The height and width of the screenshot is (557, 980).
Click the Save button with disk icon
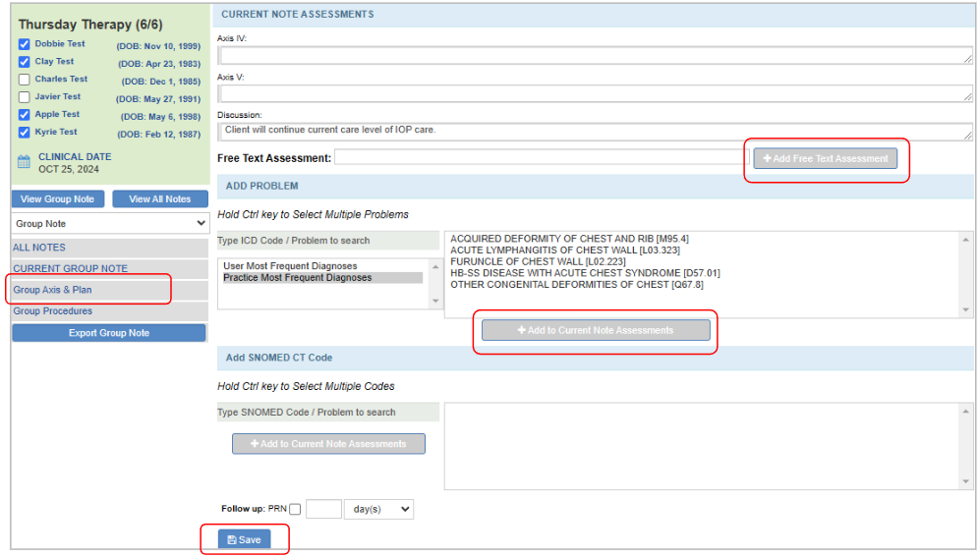pos(244,539)
